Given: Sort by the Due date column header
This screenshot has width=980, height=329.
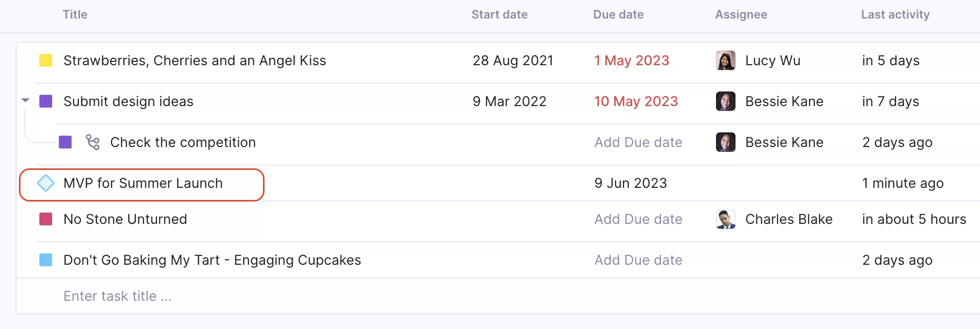Looking at the screenshot, I should click(618, 15).
